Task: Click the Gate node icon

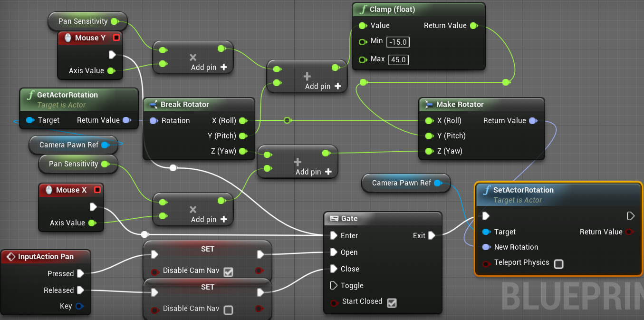Action: [334, 219]
